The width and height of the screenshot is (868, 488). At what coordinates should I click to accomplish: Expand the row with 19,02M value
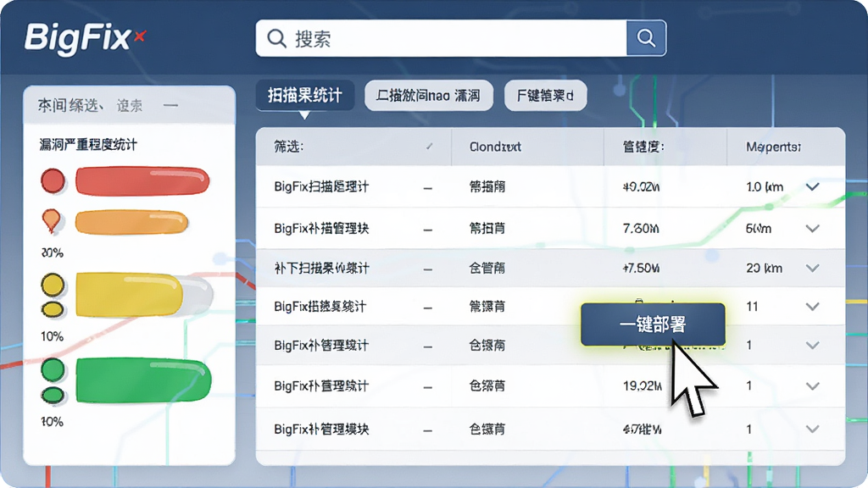[812, 385]
